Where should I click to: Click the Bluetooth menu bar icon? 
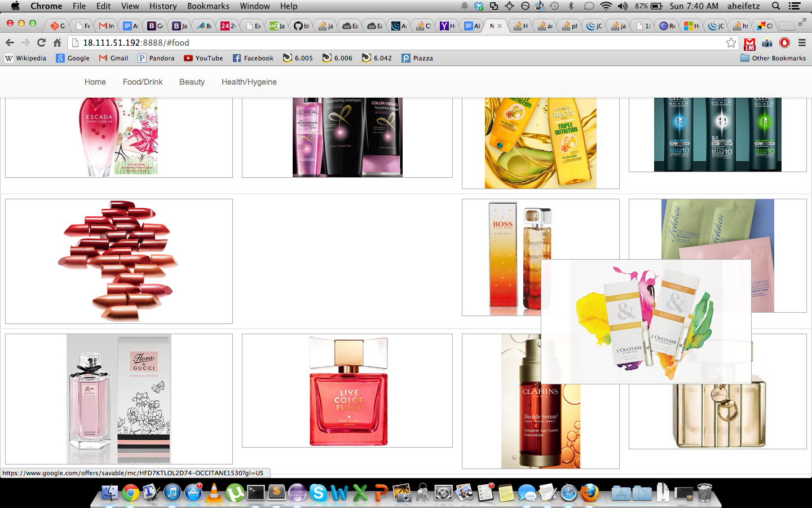click(571, 6)
